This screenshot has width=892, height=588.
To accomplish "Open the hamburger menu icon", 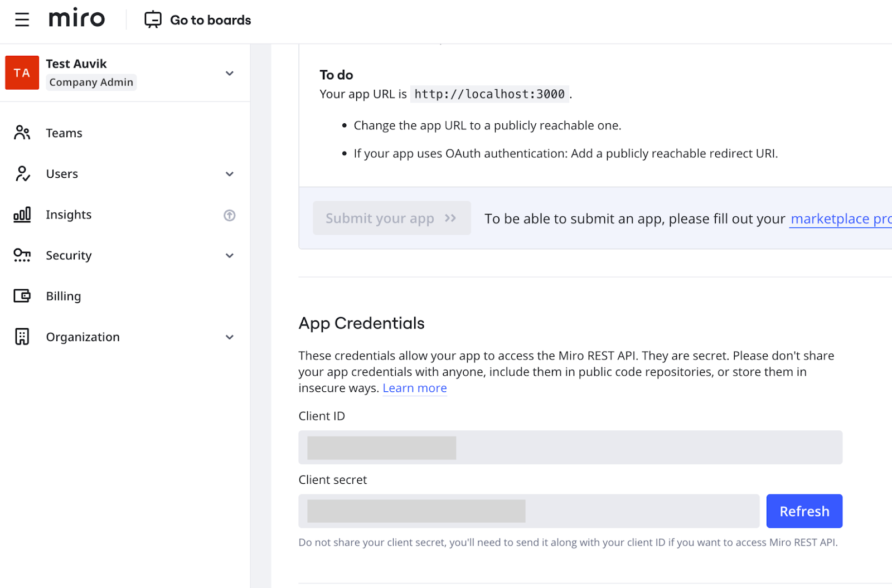I will pyautogui.click(x=22, y=20).
